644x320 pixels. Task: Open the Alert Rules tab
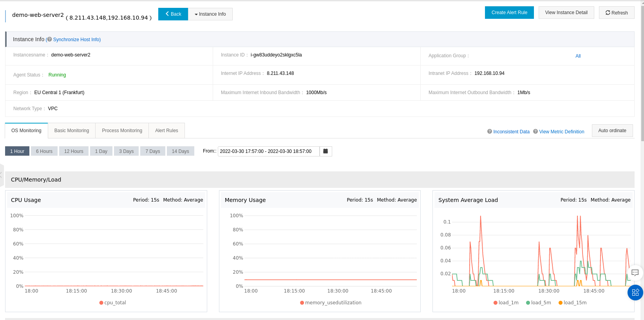tap(166, 131)
